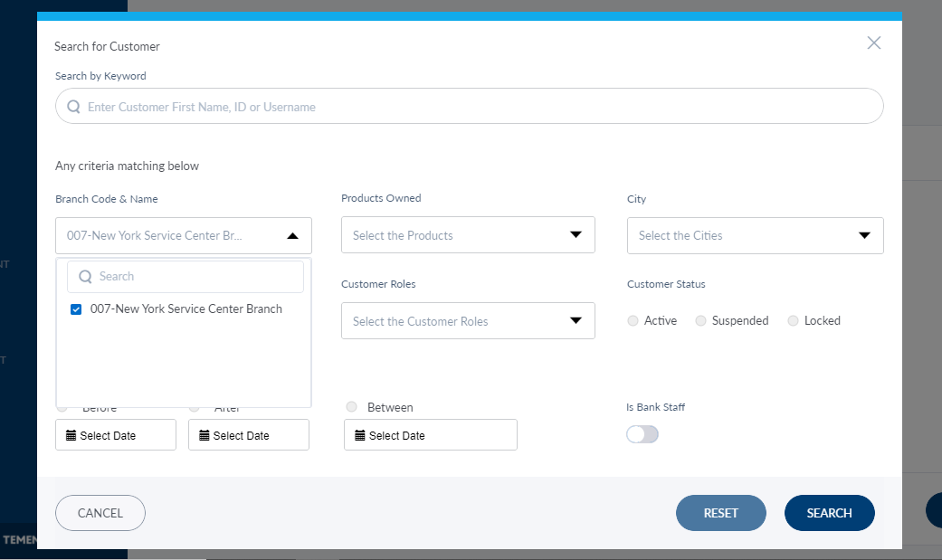Image resolution: width=942 pixels, height=560 pixels.
Task: Choose the Locked customer status
Action: click(793, 321)
